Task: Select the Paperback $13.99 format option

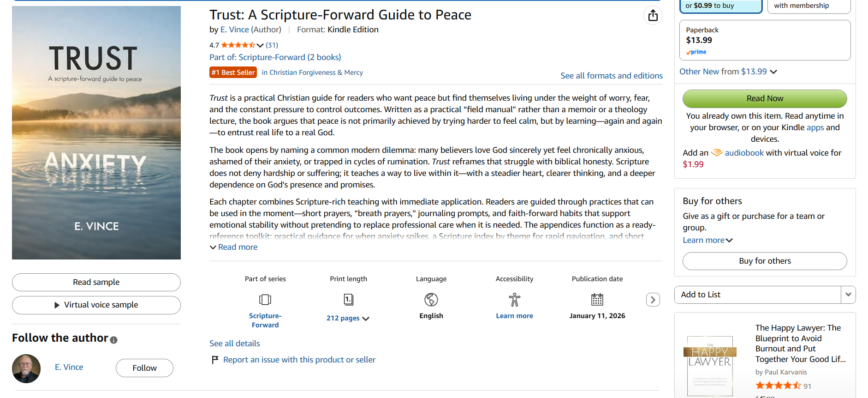Action: pos(765,40)
